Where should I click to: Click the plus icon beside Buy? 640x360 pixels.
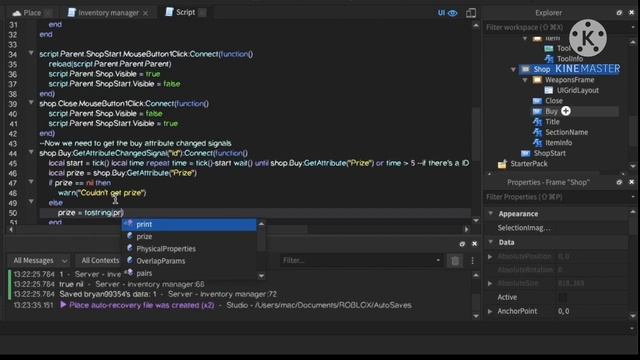coord(566,111)
